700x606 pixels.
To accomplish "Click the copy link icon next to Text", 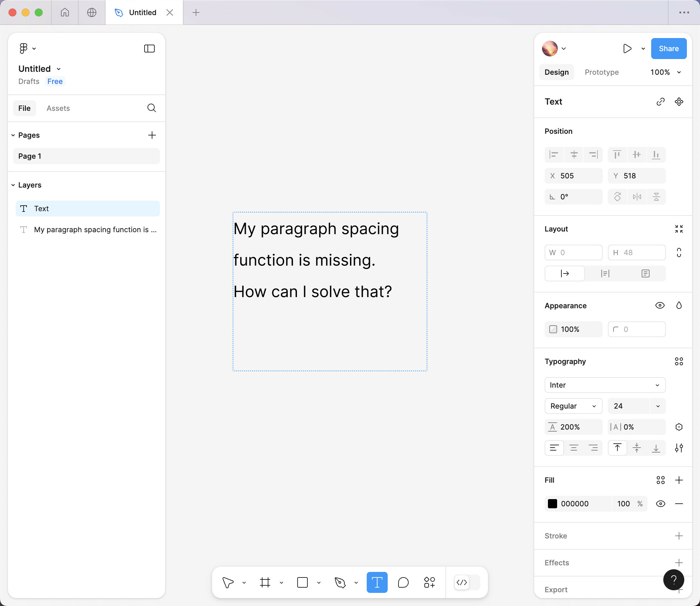I will click(660, 101).
